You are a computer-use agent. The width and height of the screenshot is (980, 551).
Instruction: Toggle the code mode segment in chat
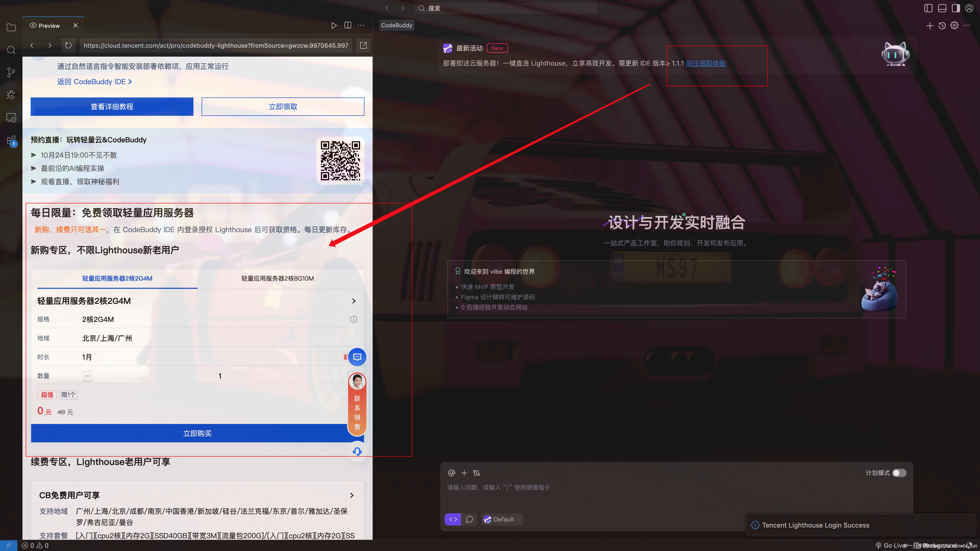[x=452, y=519]
